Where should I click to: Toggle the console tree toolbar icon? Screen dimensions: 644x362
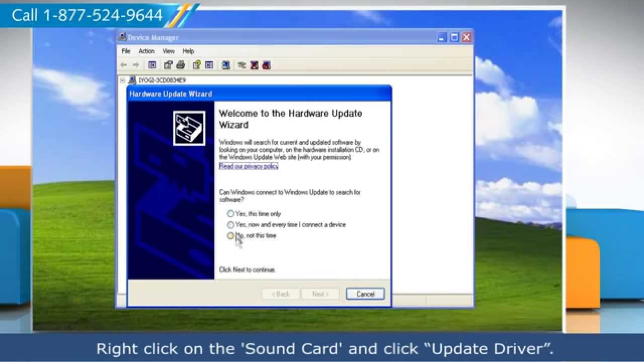click(x=152, y=65)
